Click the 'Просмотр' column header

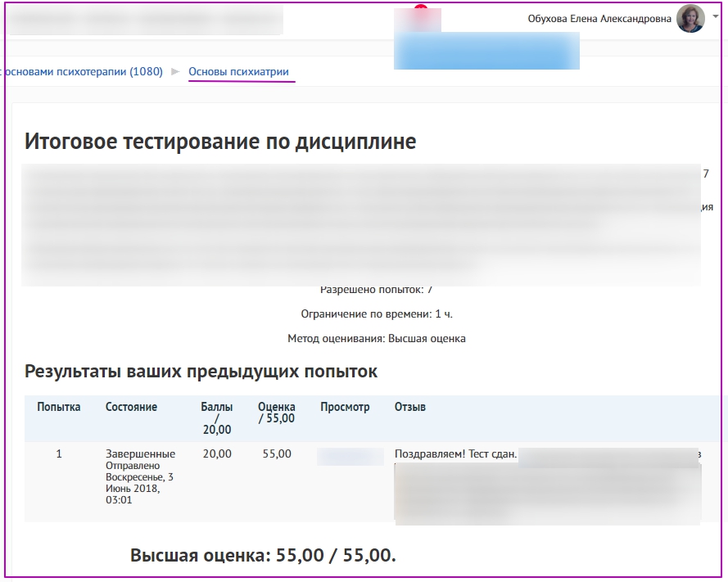[345, 407]
